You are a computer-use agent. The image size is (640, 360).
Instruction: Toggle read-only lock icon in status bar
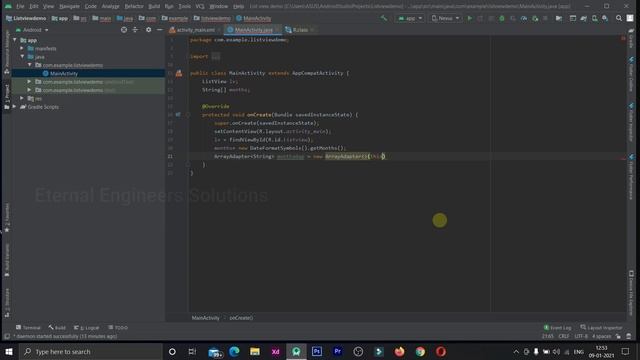[x=618, y=336]
